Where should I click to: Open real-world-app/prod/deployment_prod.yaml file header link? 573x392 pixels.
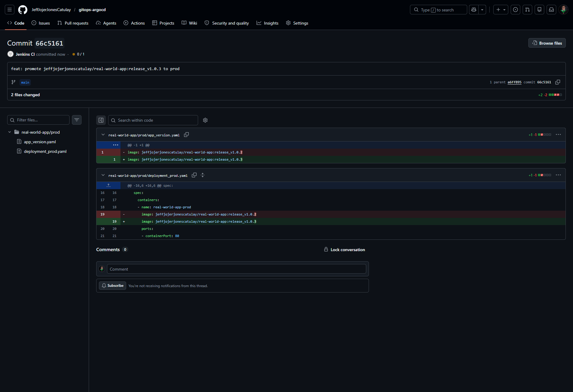pos(148,176)
